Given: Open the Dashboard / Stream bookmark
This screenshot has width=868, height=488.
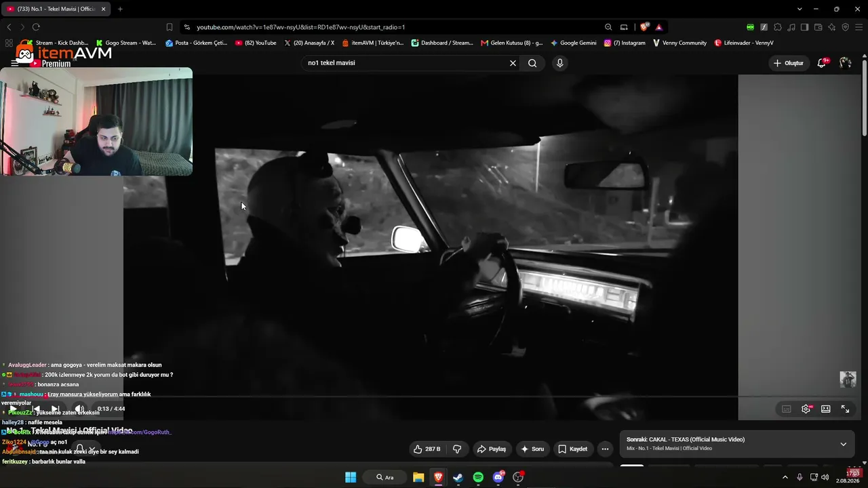Looking at the screenshot, I should tap(442, 43).
